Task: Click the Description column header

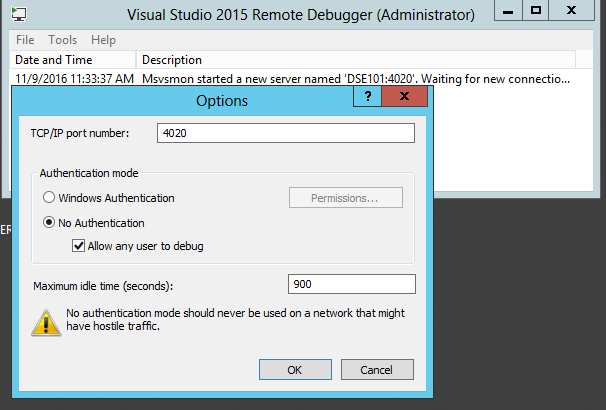Action: pos(356,60)
